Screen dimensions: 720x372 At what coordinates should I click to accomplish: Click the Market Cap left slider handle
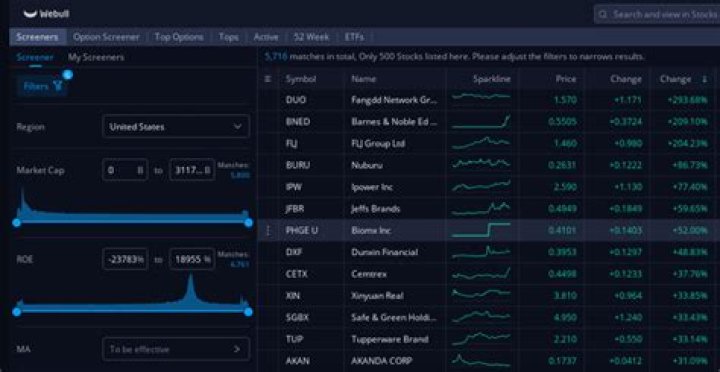pyautogui.click(x=17, y=223)
